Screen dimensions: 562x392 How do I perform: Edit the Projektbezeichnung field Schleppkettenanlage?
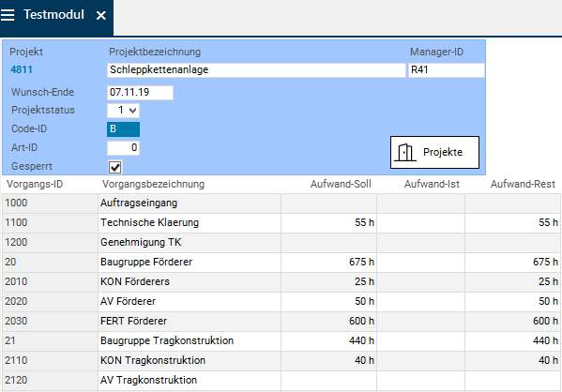point(256,70)
